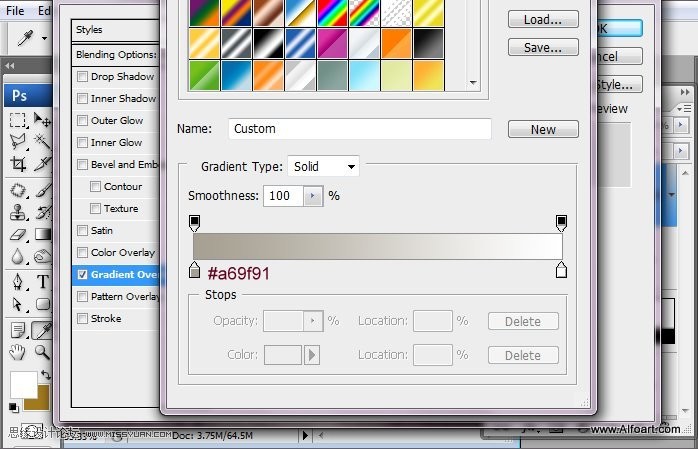Screen dimensions: 698x449
Task: Enable the Satin checkbox
Action: tap(82, 231)
